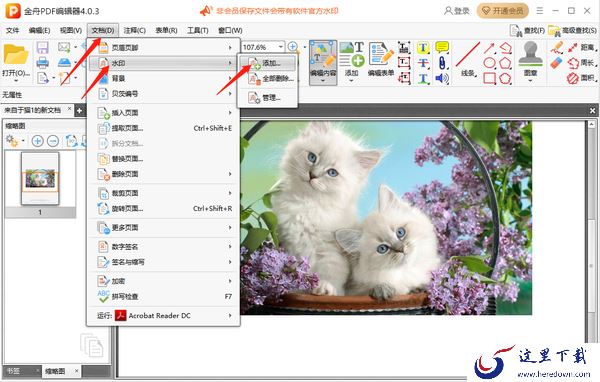Expand the arrow under 打开(O)
This screenshot has height=382, width=600.
[16, 81]
